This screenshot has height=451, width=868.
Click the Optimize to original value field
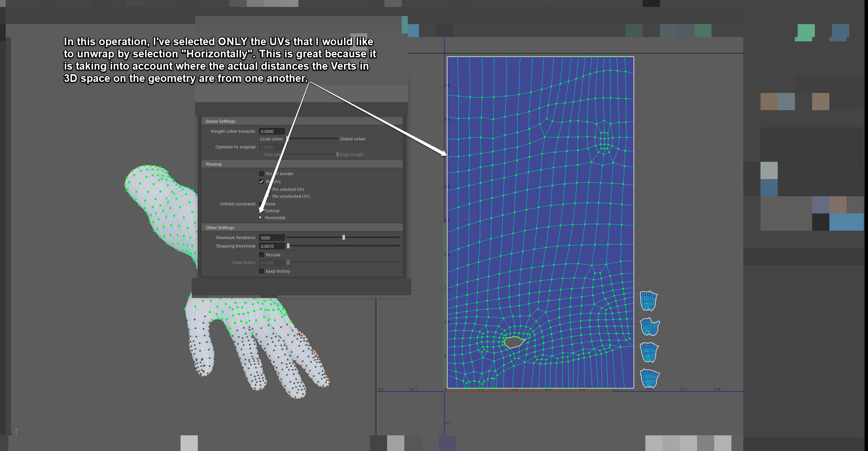pos(272,147)
